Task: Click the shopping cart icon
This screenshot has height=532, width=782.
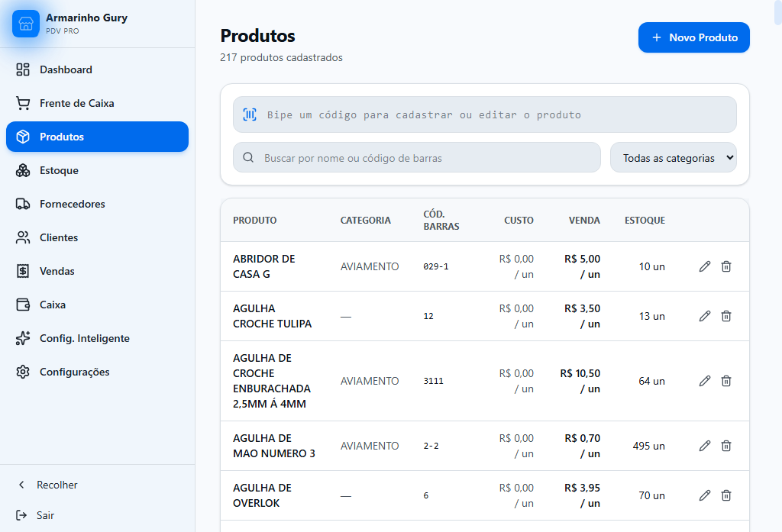Action: (x=23, y=103)
